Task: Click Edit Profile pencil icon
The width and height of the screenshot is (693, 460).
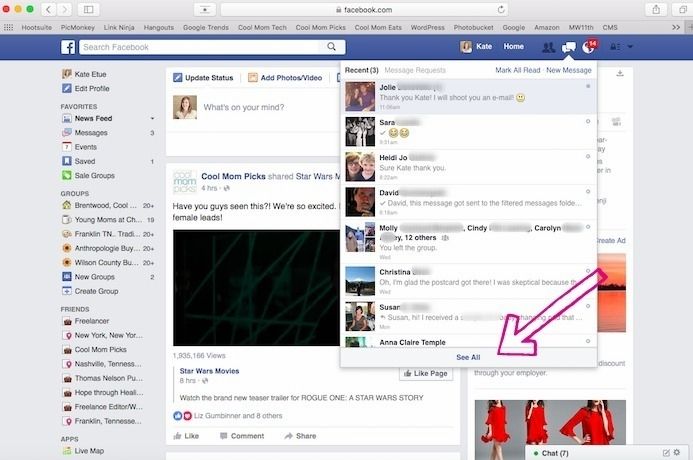Action: pyautogui.click(x=67, y=88)
